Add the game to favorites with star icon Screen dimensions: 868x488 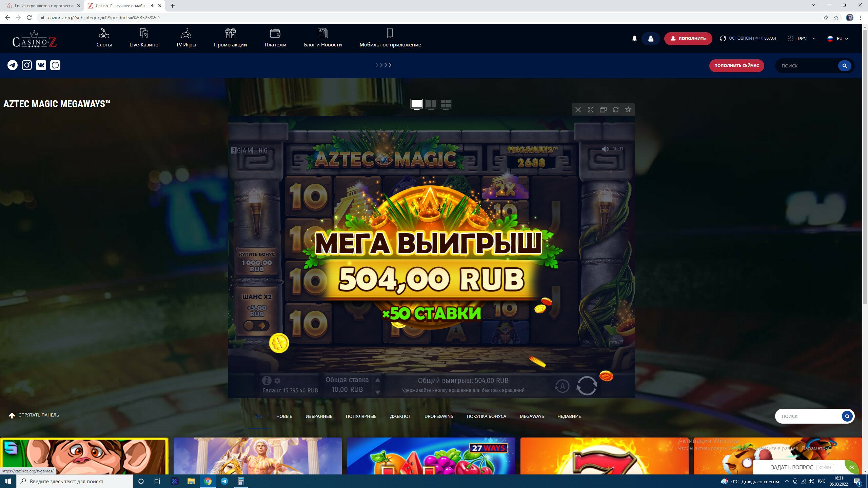[x=628, y=109]
